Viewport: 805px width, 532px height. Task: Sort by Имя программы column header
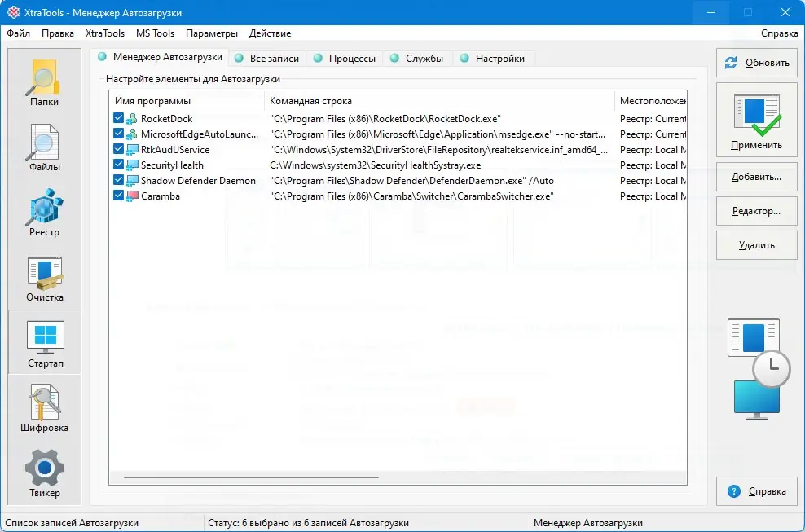coord(187,101)
